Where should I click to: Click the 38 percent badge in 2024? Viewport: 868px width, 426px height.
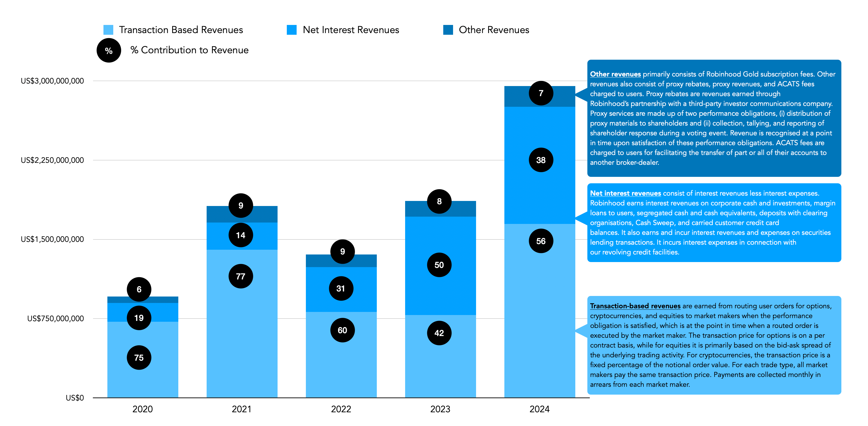click(x=541, y=160)
